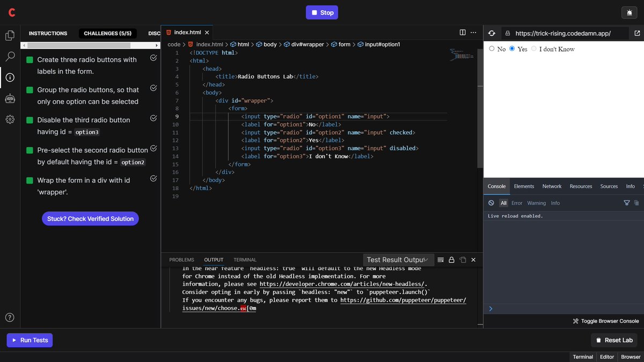The height and width of the screenshot is (362, 644).
Task: Close the bottom output panel
Action: (x=473, y=260)
